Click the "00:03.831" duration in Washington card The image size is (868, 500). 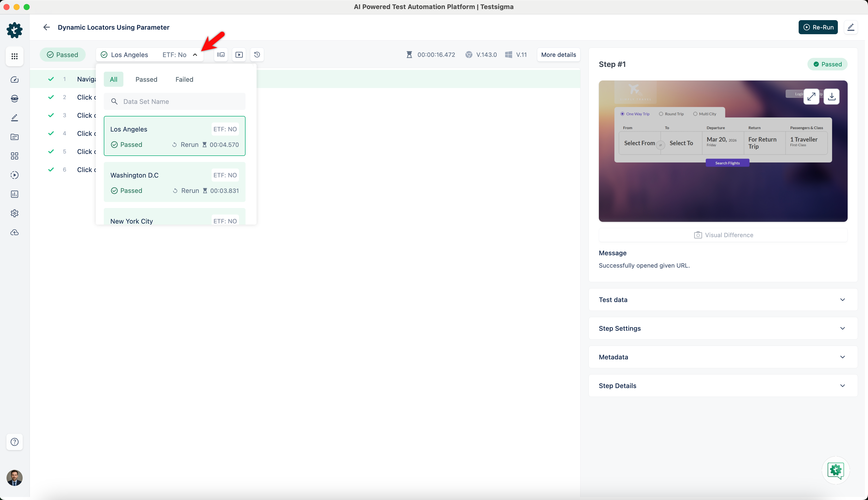224,191
